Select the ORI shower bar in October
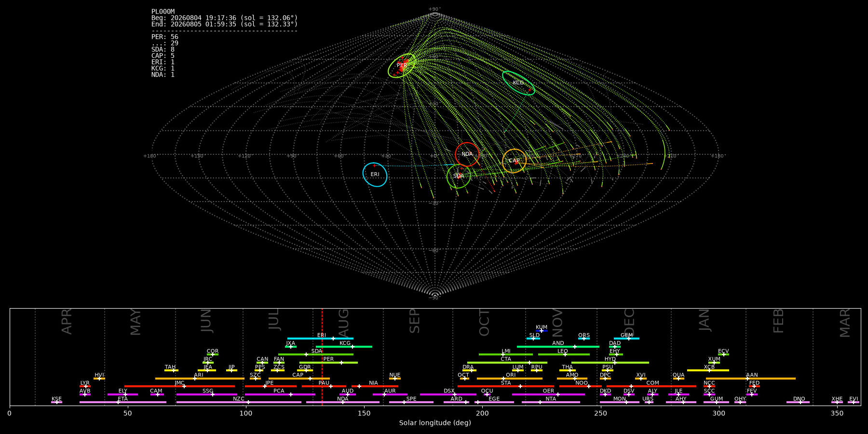 point(510,379)
